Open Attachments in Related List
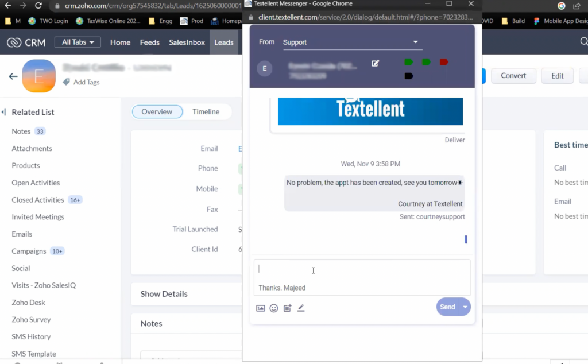The width and height of the screenshot is (588, 364). coord(32,149)
